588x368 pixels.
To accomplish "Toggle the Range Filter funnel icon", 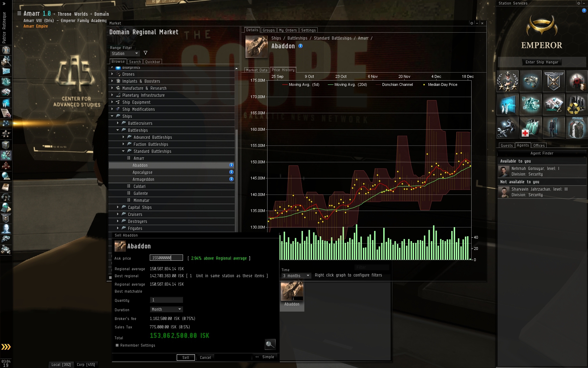I will [x=146, y=53].
